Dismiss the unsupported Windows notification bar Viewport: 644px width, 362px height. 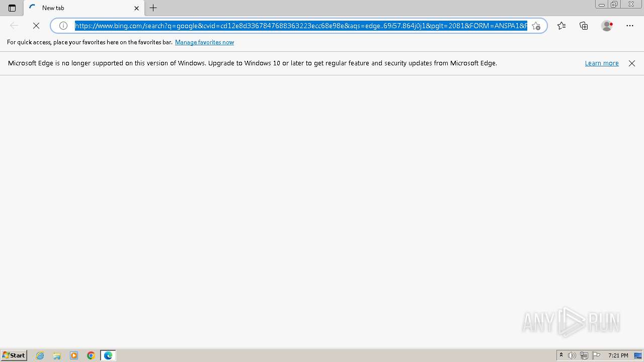632,63
